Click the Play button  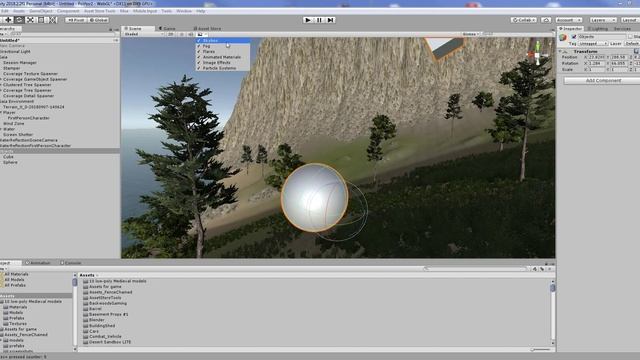tap(308, 20)
